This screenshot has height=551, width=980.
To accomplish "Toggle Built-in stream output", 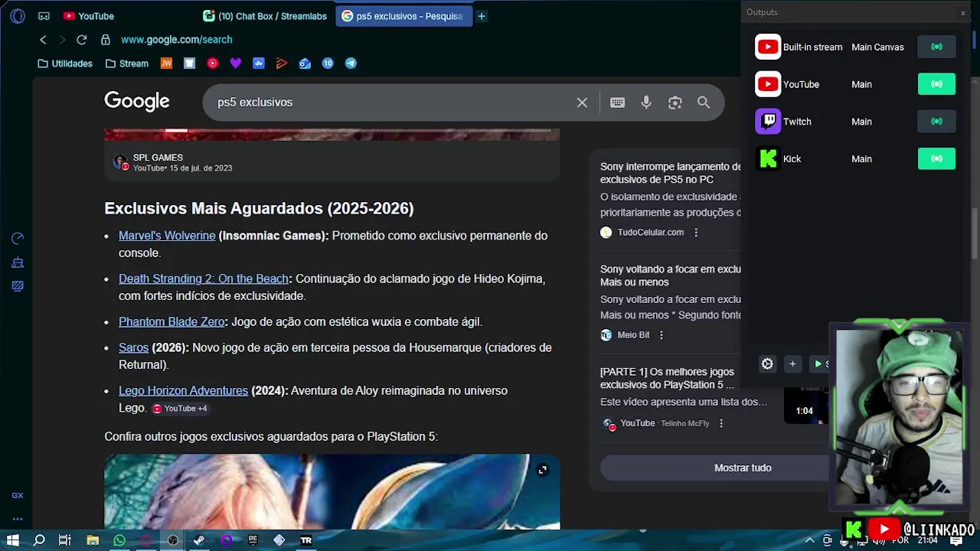I will point(936,47).
